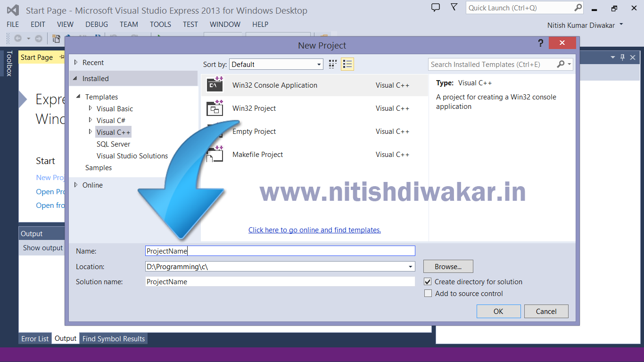Click the Navigate Backward toolbar arrow

18,39
